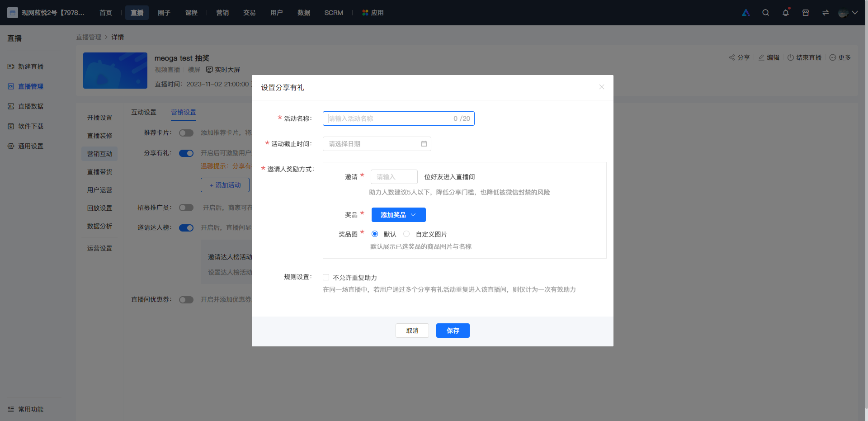The image size is (868, 421).
Task: Click the 新建直播 sidebar icon
Action: point(11,66)
